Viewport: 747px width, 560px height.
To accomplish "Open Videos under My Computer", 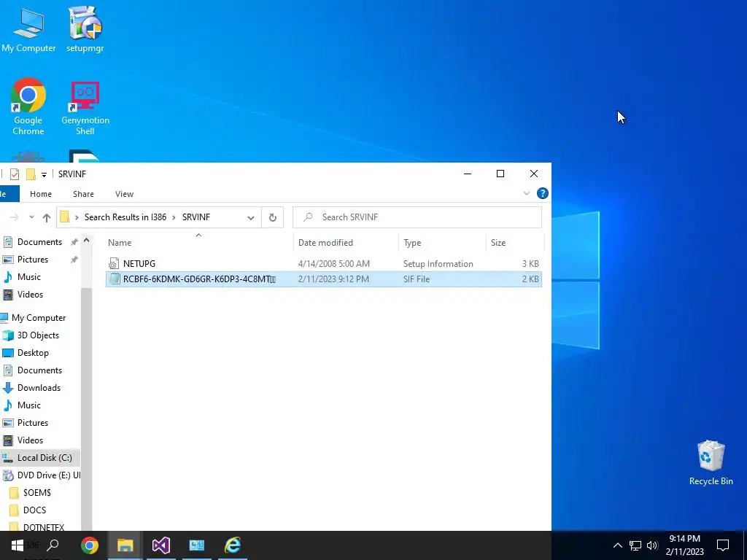I will (30, 440).
